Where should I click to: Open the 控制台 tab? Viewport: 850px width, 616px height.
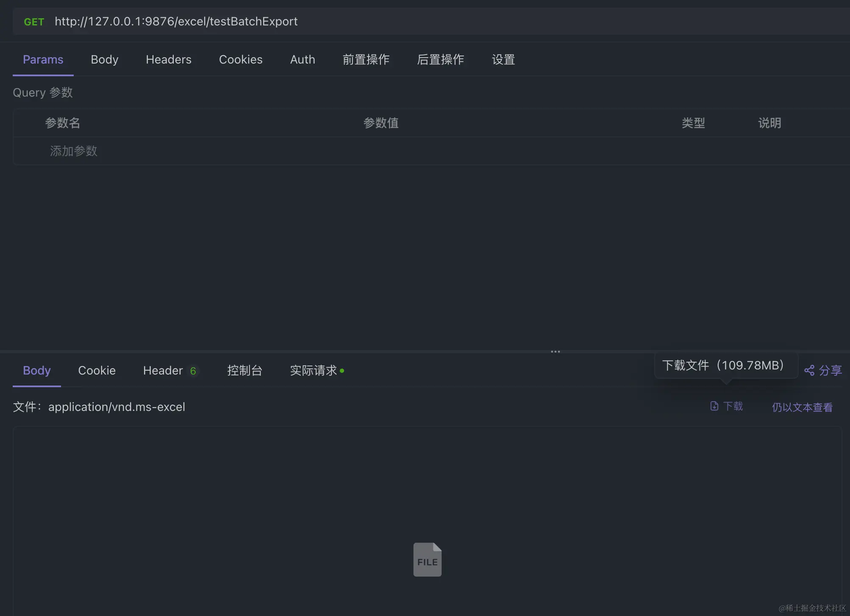point(244,371)
